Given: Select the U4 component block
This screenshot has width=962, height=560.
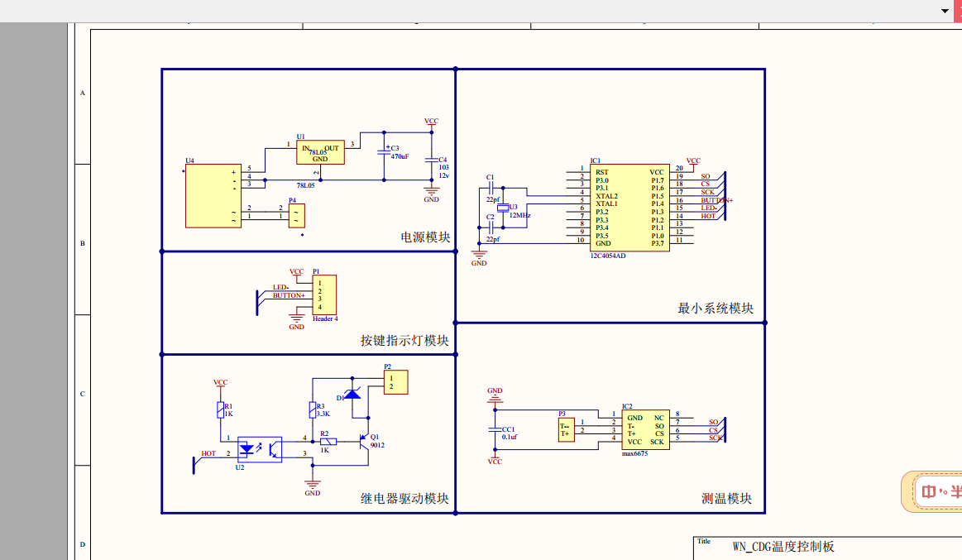Looking at the screenshot, I should click(213, 196).
